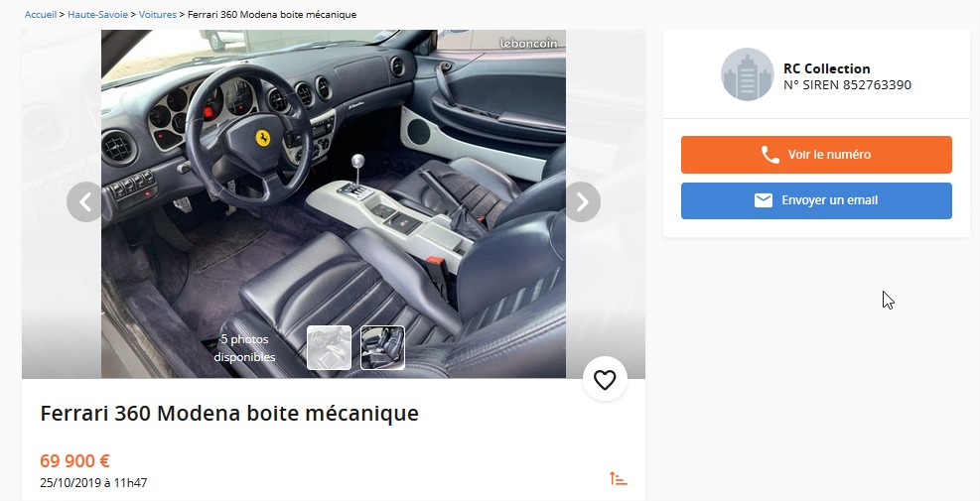Go to the previous photo with left arrow
This screenshot has height=501, width=980.
tap(84, 201)
